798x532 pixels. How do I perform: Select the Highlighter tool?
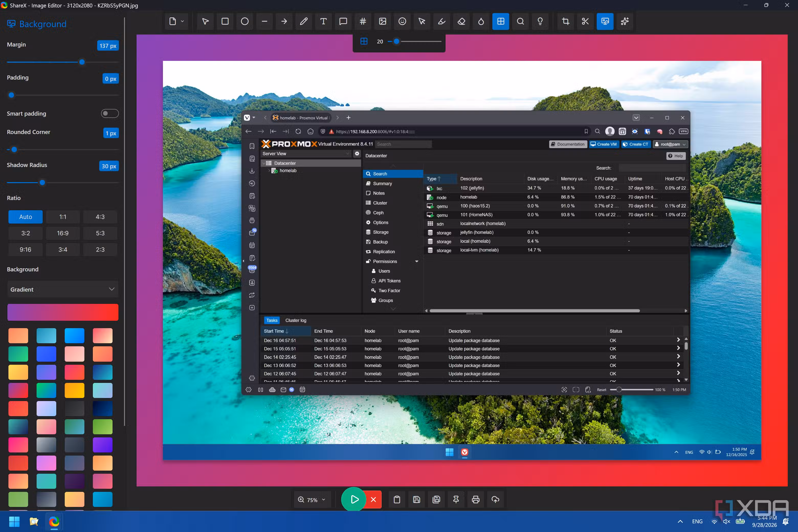click(x=441, y=21)
